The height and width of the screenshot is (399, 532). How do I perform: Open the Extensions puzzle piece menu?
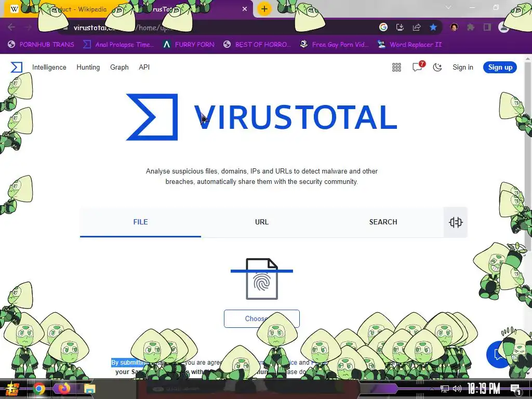click(x=471, y=27)
